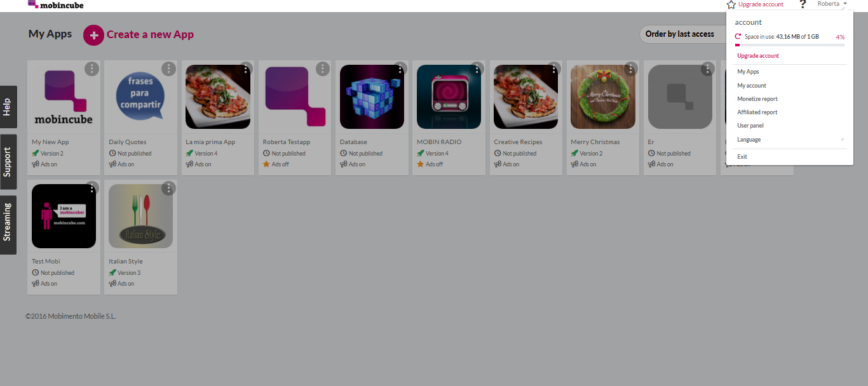The width and height of the screenshot is (868, 386).
Task: Open the three-dot menu on Italian Style card
Action: coord(168,188)
